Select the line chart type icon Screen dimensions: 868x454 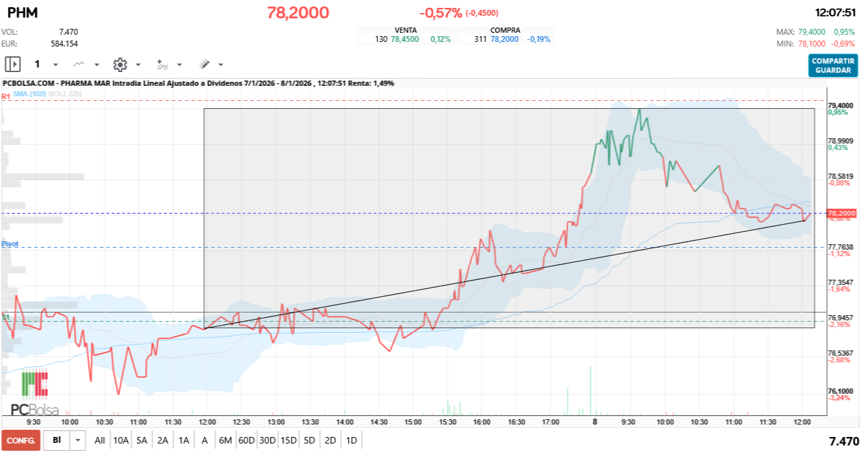[79, 64]
